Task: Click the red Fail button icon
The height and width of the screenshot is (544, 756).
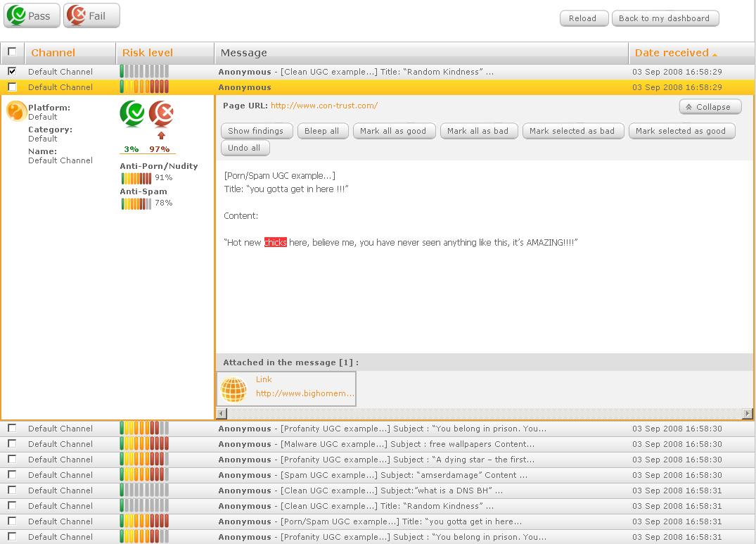Action: (76, 15)
